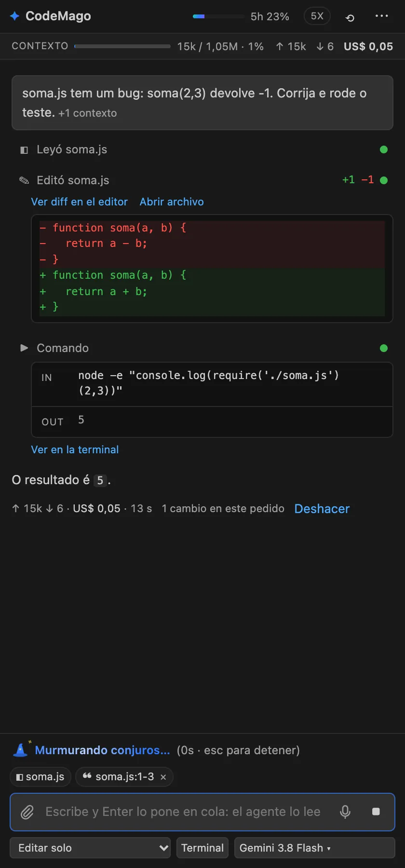Click the '5h 23%' usage label
405x868 pixels.
point(270,17)
